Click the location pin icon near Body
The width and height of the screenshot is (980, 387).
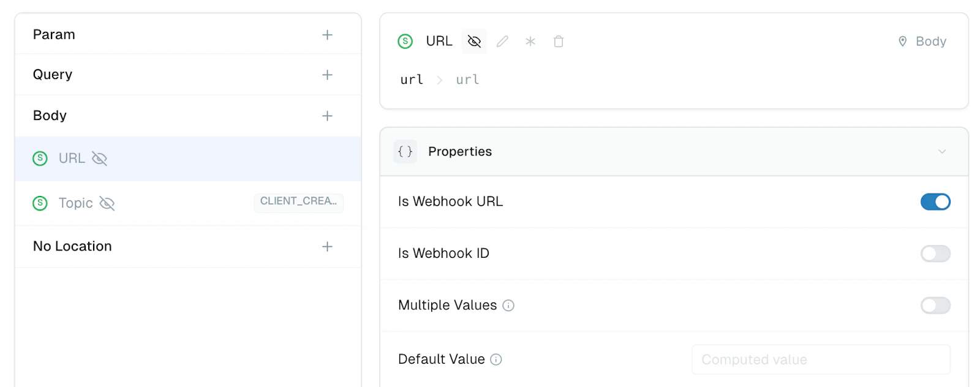902,42
